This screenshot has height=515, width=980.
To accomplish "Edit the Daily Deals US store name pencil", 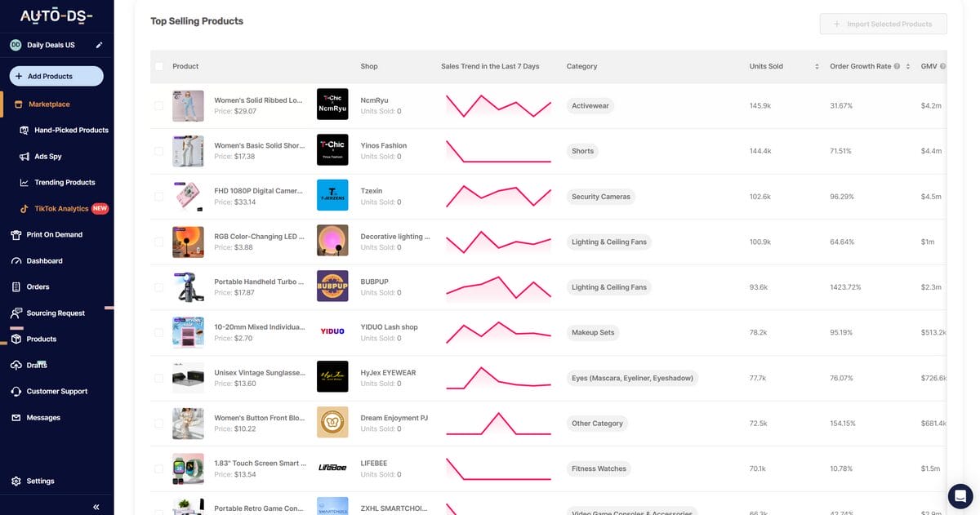I will (x=100, y=45).
